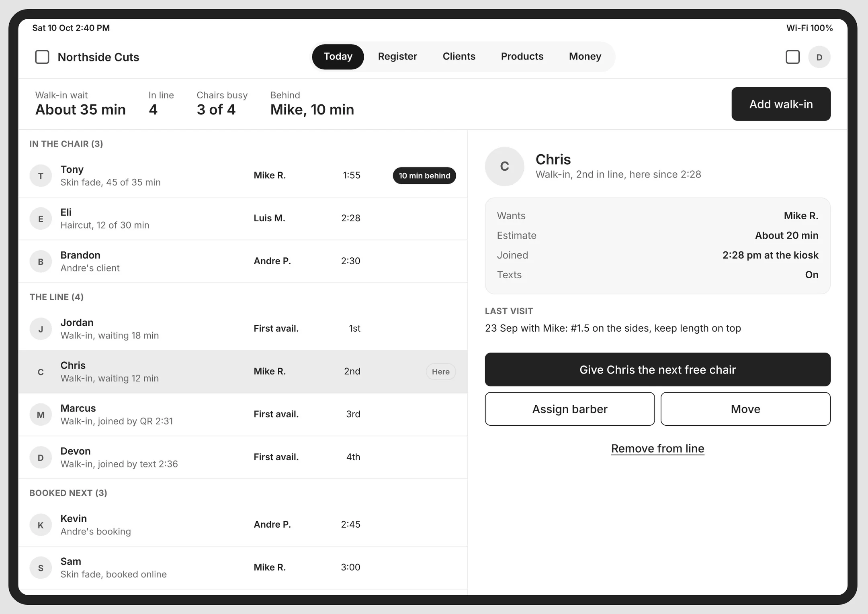The image size is (868, 614).
Task: Click 1:55 start time in Tony's row
Action: 351,175
